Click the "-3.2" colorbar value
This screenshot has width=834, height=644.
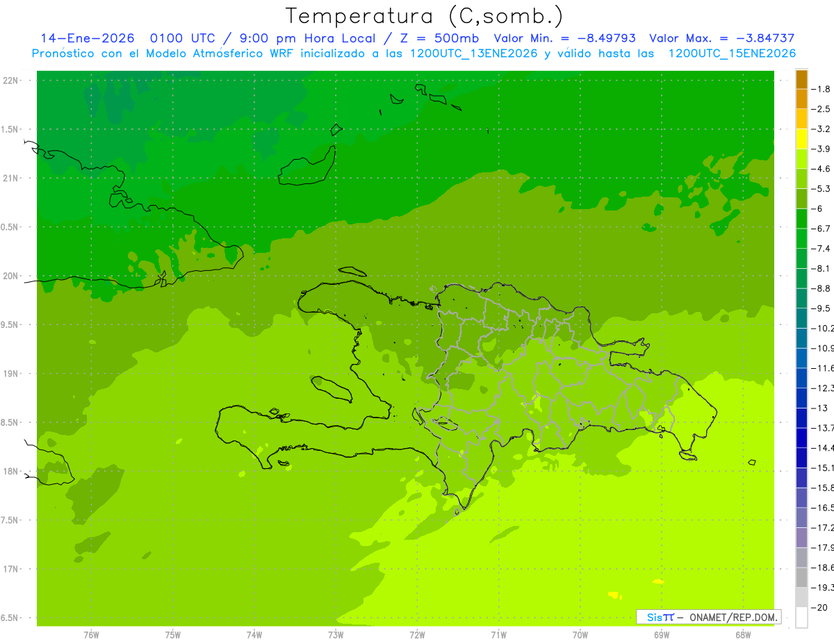pos(821,129)
